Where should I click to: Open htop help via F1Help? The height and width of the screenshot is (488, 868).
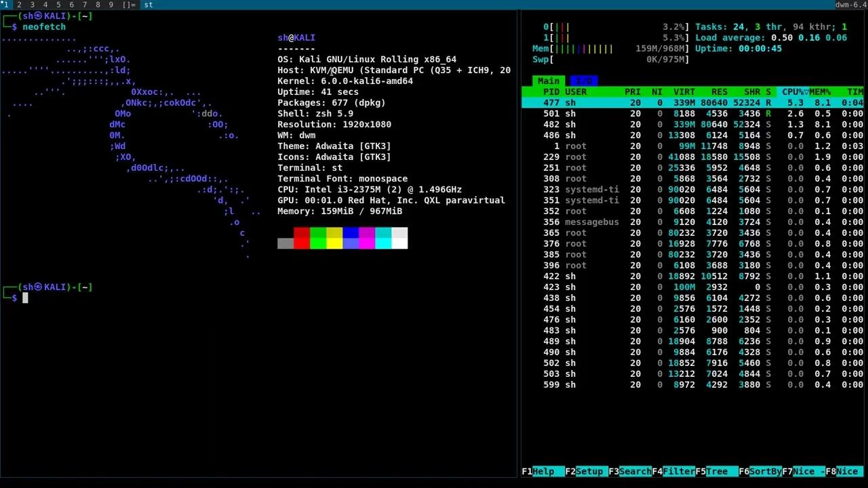[x=541, y=471]
